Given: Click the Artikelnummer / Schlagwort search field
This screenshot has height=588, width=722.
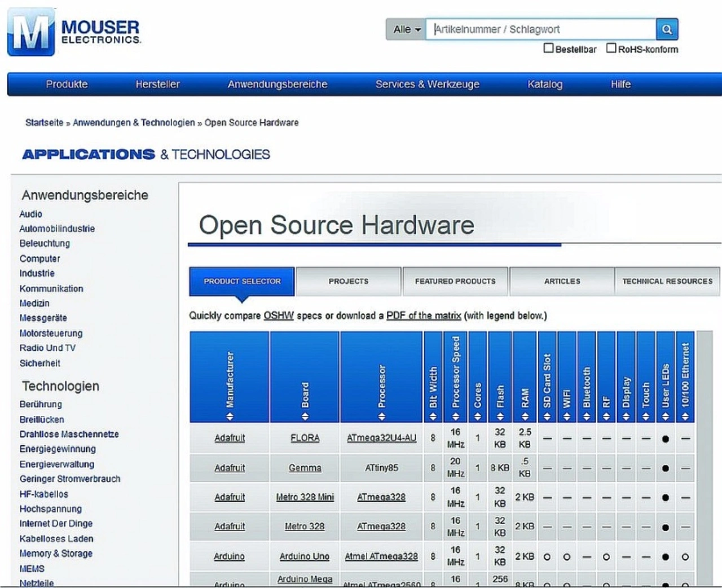Looking at the screenshot, I should click(x=541, y=29).
